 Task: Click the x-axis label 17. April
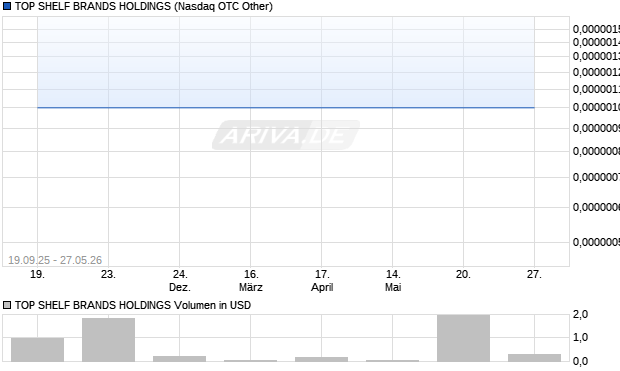pos(322,280)
